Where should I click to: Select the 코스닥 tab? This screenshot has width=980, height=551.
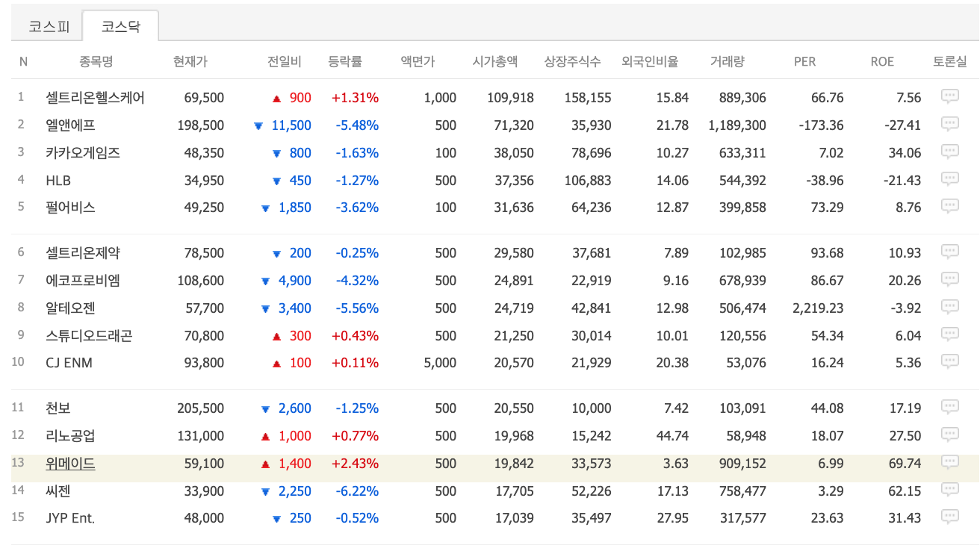point(120,27)
